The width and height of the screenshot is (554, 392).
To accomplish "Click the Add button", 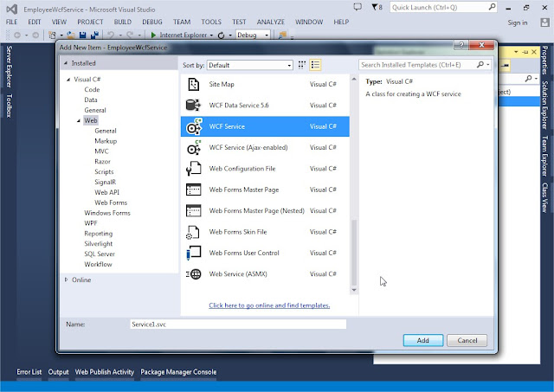I will 423,340.
